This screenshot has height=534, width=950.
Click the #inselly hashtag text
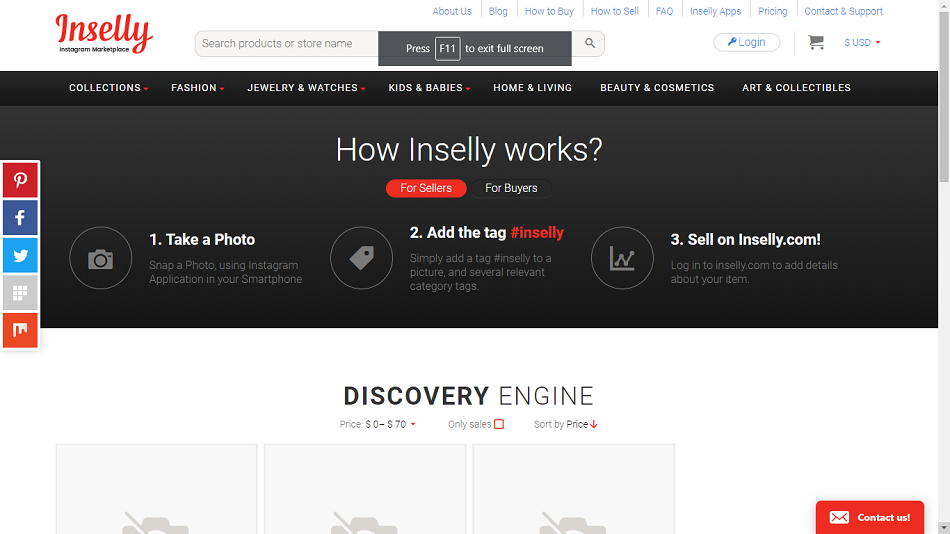[x=537, y=233]
